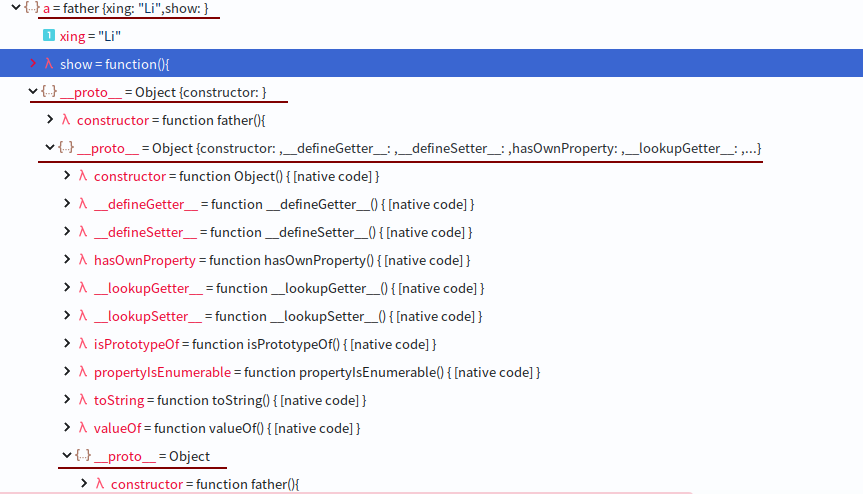Click the object icon beside a = father

click(x=32, y=8)
